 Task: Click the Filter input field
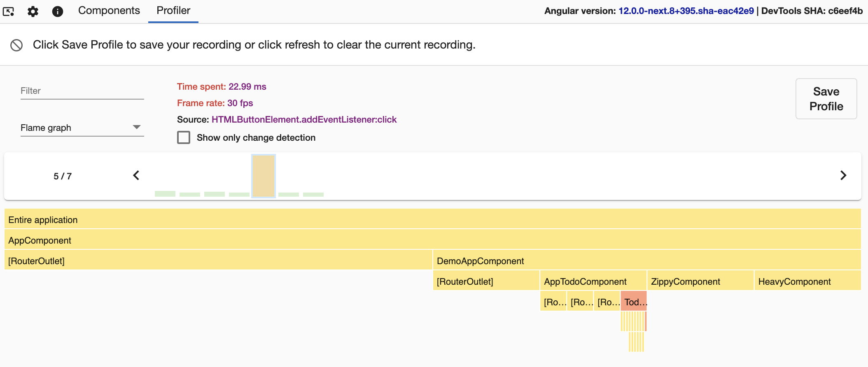pos(82,91)
